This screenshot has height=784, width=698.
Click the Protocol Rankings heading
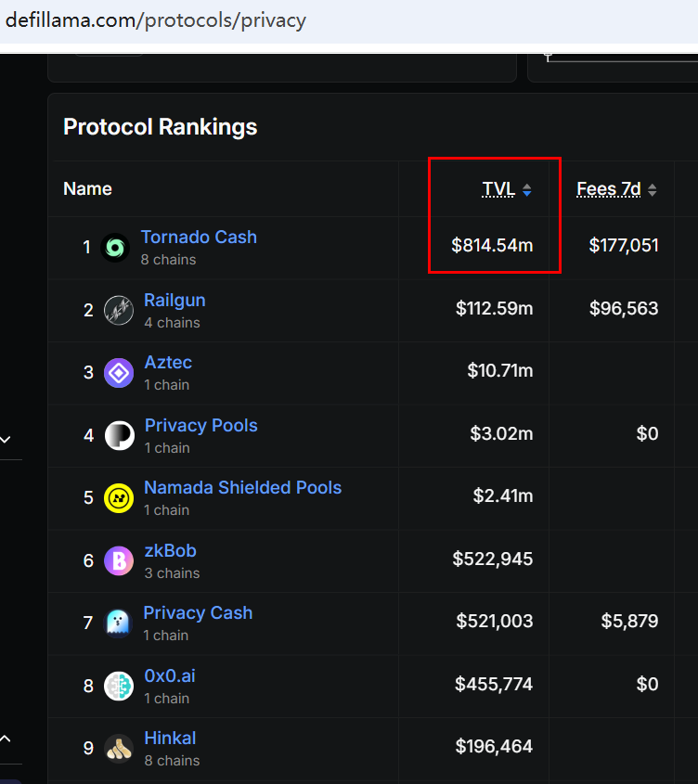tap(161, 127)
